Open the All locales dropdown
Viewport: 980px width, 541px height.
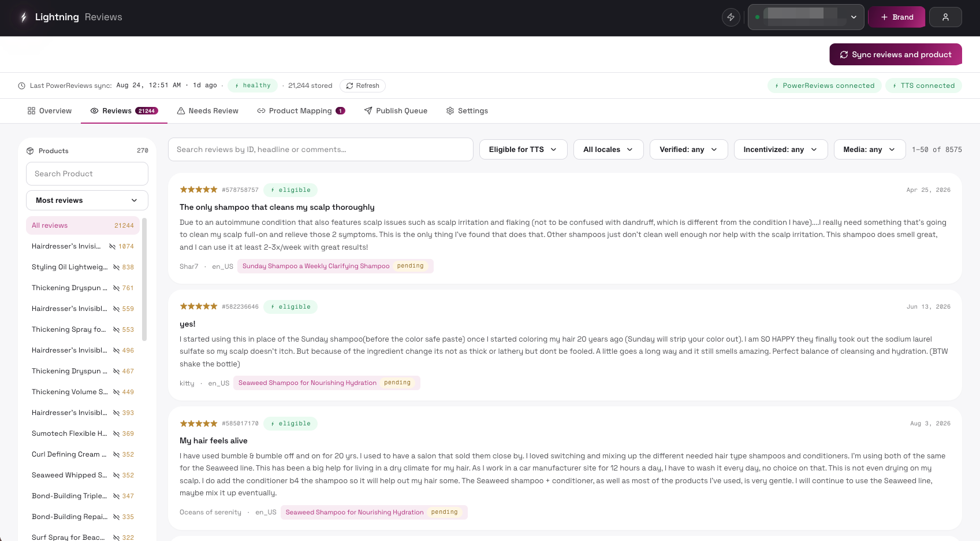(x=608, y=150)
